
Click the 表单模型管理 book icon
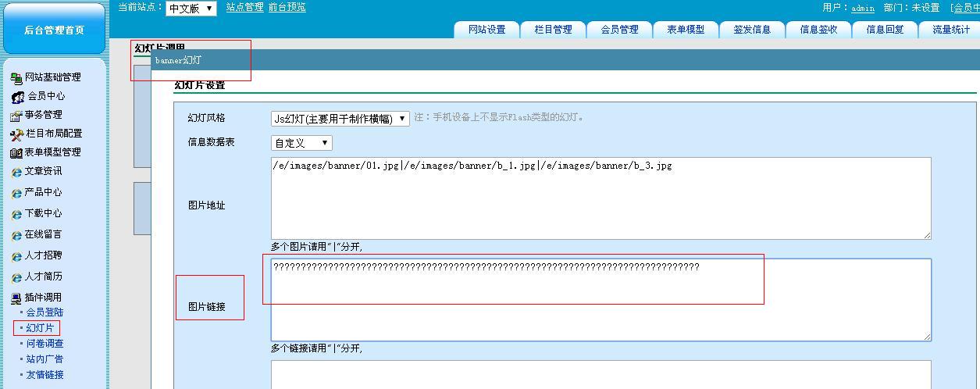pos(16,153)
